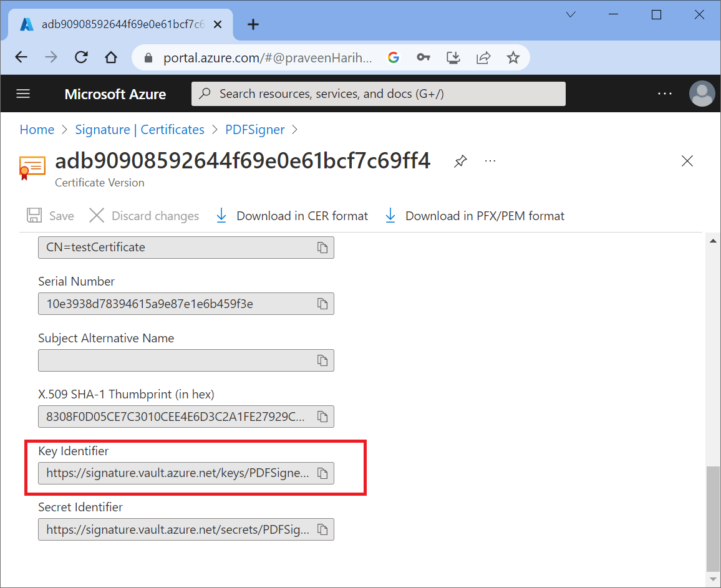Viewport: 721px width, 588px height.
Task: Open saved passwords key icon
Action: 423,57
